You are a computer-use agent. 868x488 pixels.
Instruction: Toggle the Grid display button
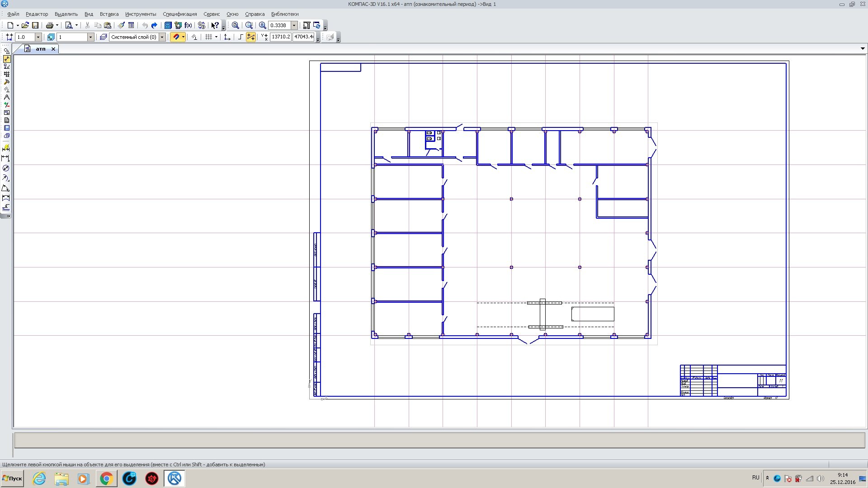coord(208,37)
